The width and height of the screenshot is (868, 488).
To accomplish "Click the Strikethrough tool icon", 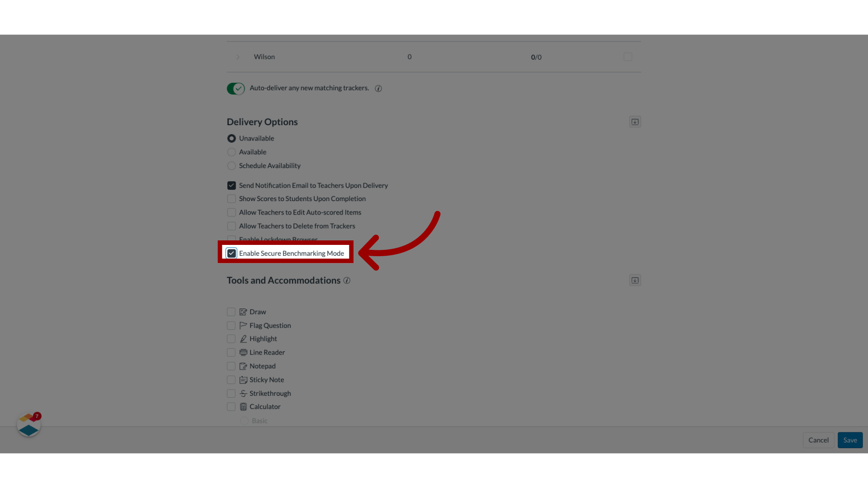I will pyautogui.click(x=243, y=393).
